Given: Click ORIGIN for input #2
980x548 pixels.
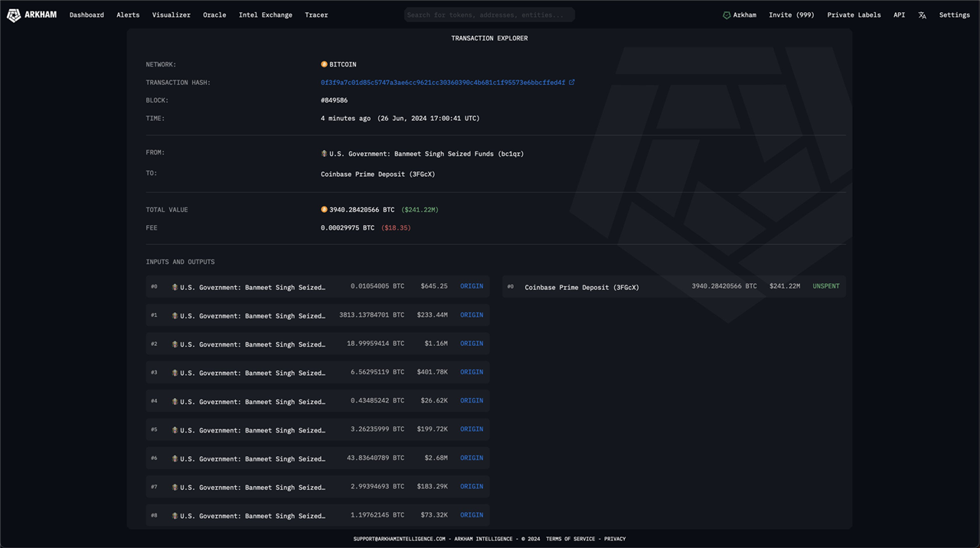Looking at the screenshot, I should (472, 344).
